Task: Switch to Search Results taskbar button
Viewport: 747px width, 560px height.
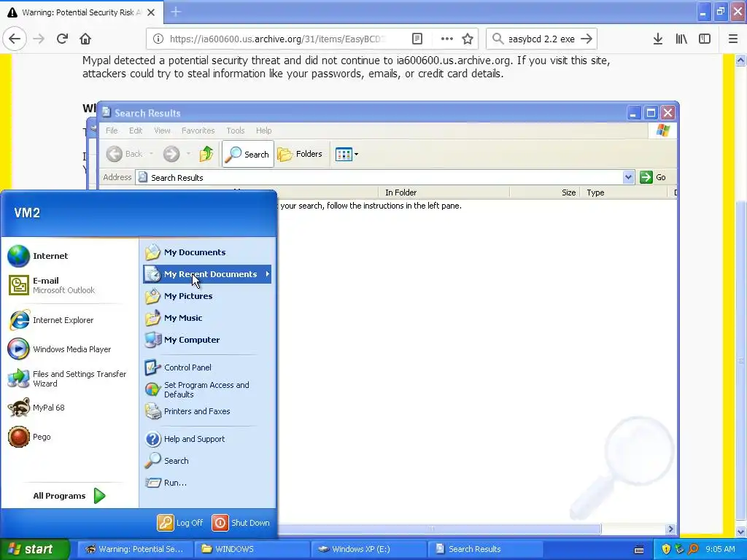Action: [485, 549]
